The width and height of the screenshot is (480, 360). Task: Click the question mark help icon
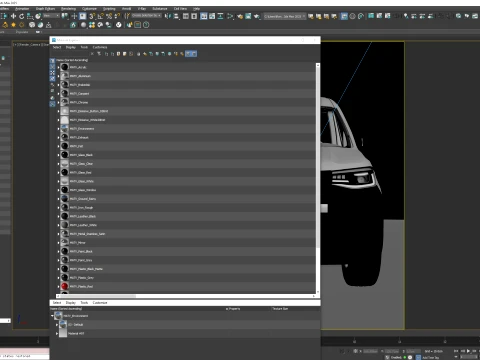point(146,25)
